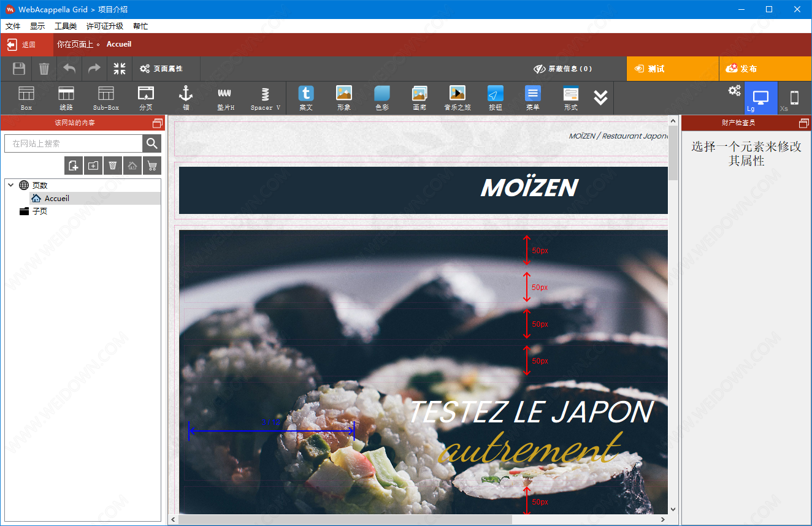Click the shopping cart icon
The height and width of the screenshot is (526, 812).
[x=152, y=166]
